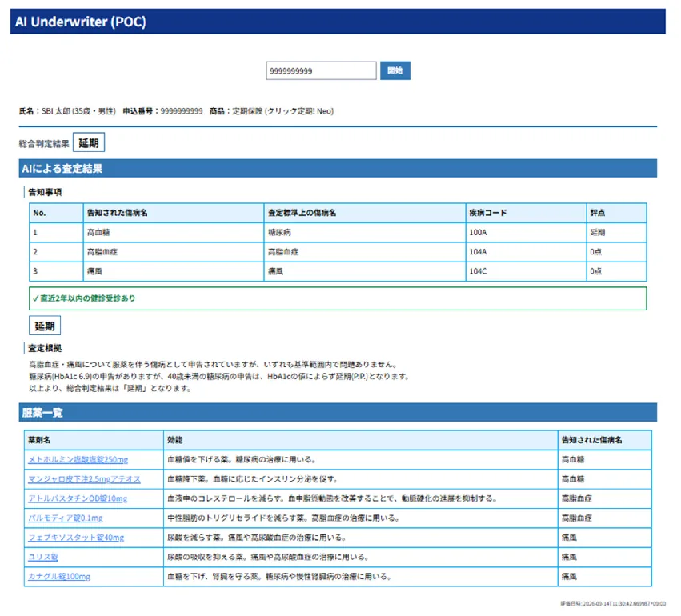Screen dimensions: 681x616
Task: Click the 服薬一覧 section header
Action: tap(338, 413)
